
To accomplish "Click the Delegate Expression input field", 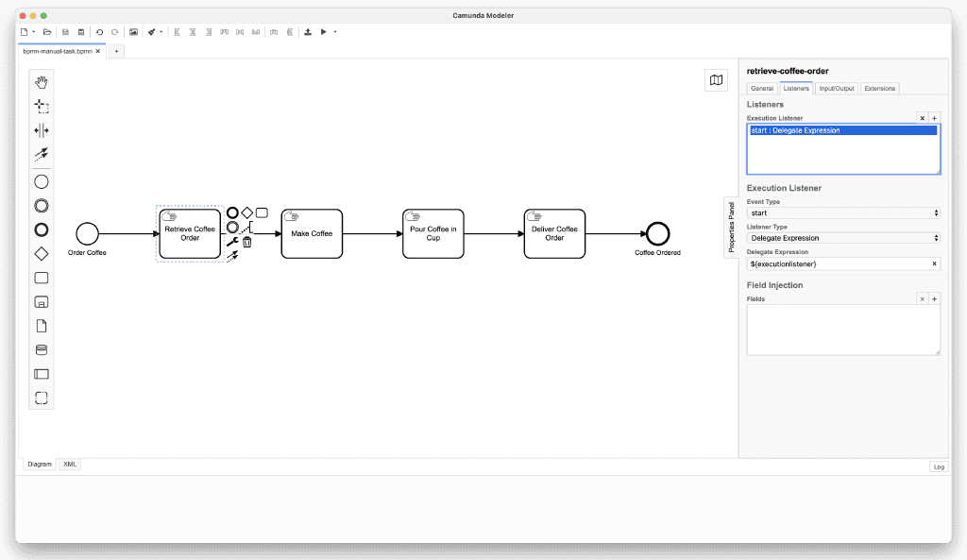I will pos(837,263).
